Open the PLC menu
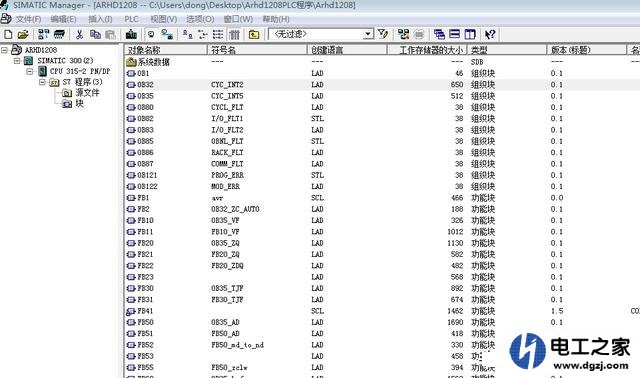Screen dimensions: 640x378 point(131,19)
